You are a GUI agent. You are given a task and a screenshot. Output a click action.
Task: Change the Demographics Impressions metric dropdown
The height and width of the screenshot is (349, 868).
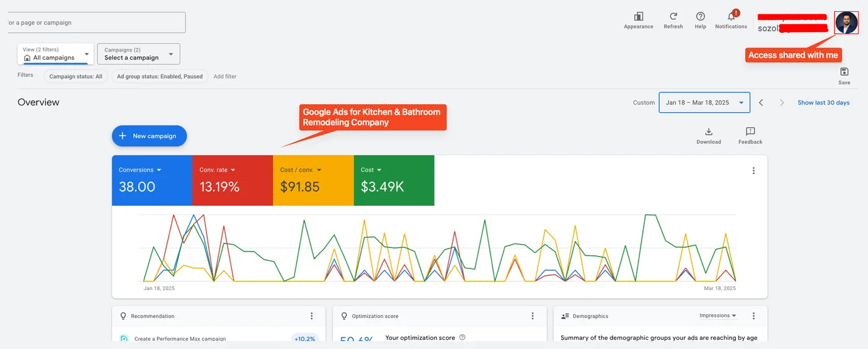pos(718,316)
